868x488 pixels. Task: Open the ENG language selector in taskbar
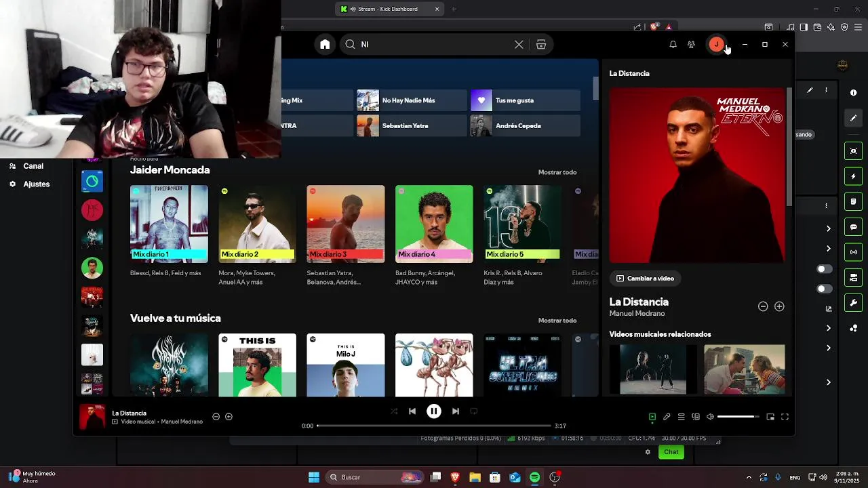coord(795,477)
